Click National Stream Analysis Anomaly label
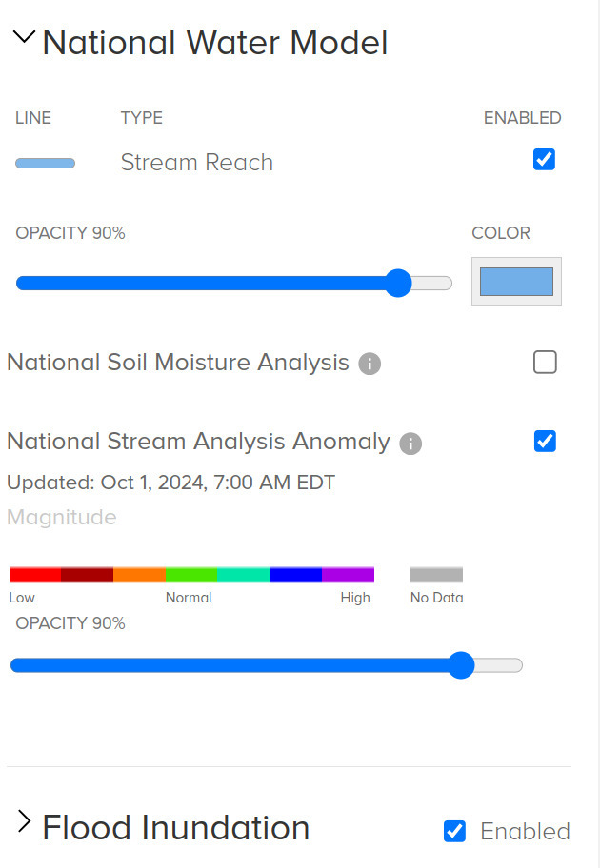Viewport: 600px width, 868px height. tap(198, 442)
